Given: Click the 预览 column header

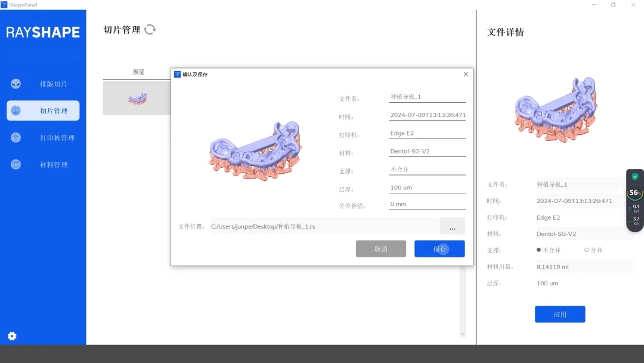Looking at the screenshot, I should [x=138, y=72].
